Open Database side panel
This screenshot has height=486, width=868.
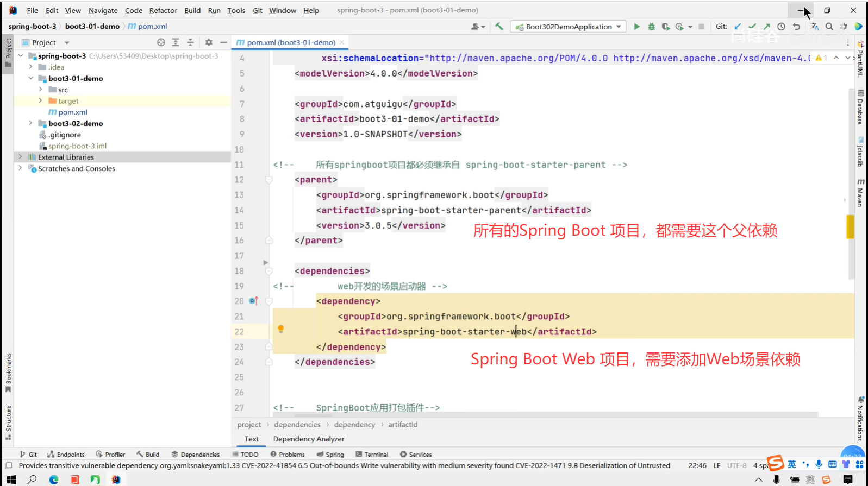click(x=860, y=107)
